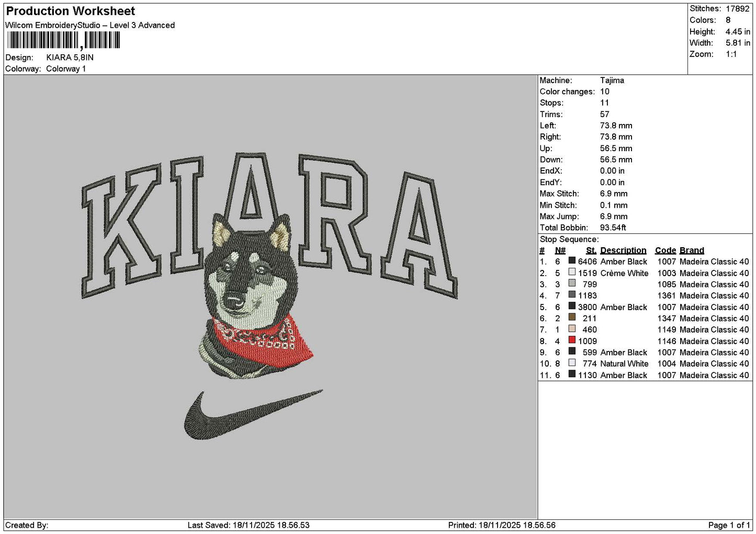
Task: Click the Production Worksheet title
Action: 71,11
